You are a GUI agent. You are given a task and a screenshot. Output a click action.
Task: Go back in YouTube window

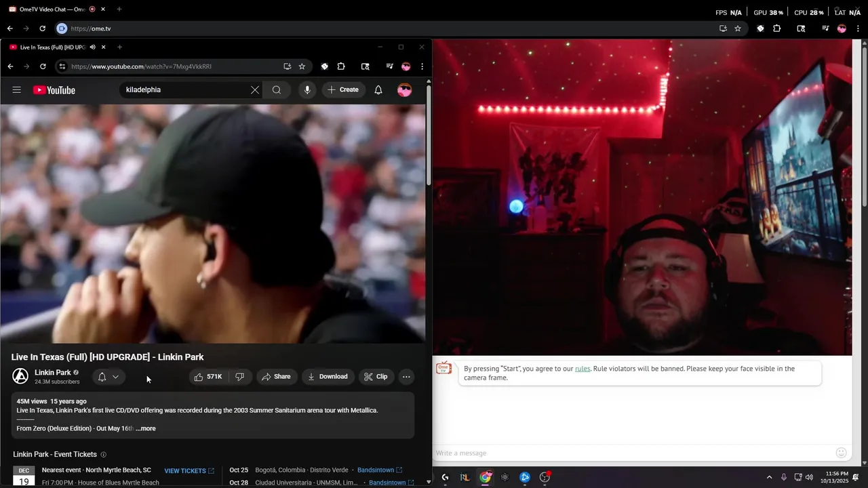10,66
